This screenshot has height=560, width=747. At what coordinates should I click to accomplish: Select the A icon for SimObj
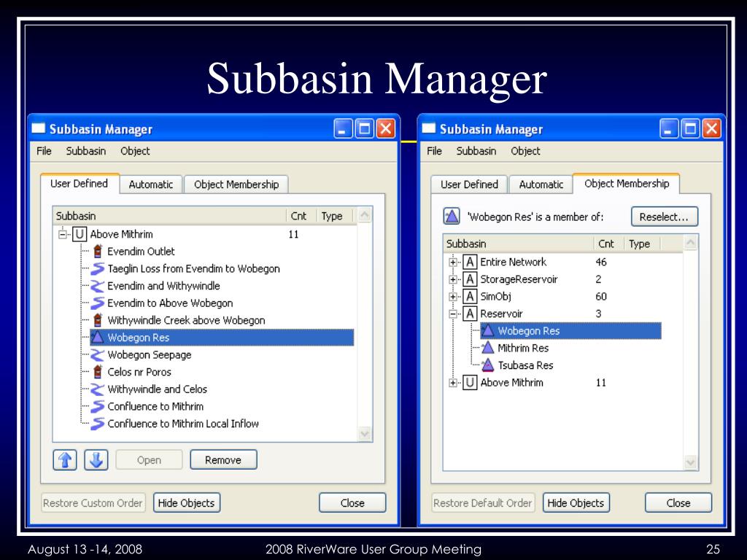470,296
